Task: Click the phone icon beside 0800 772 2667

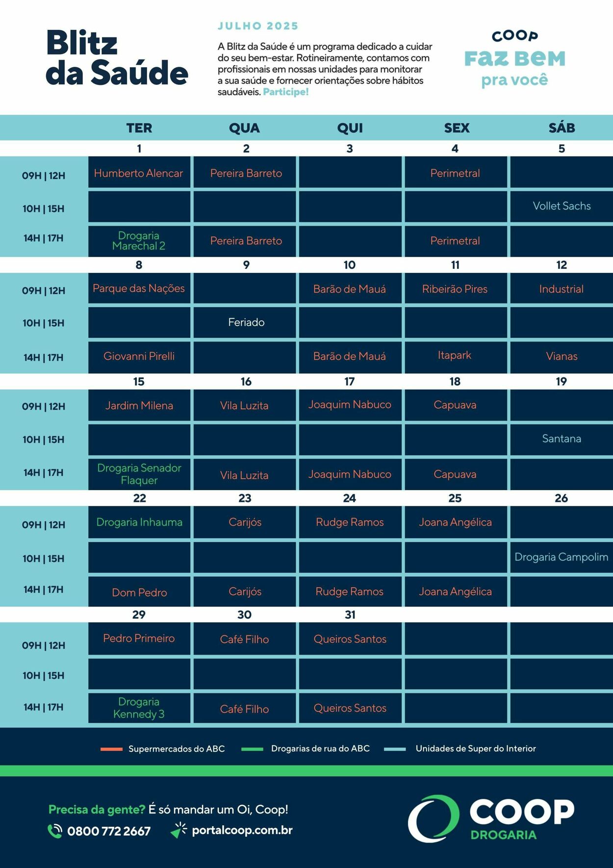Action: click(54, 831)
